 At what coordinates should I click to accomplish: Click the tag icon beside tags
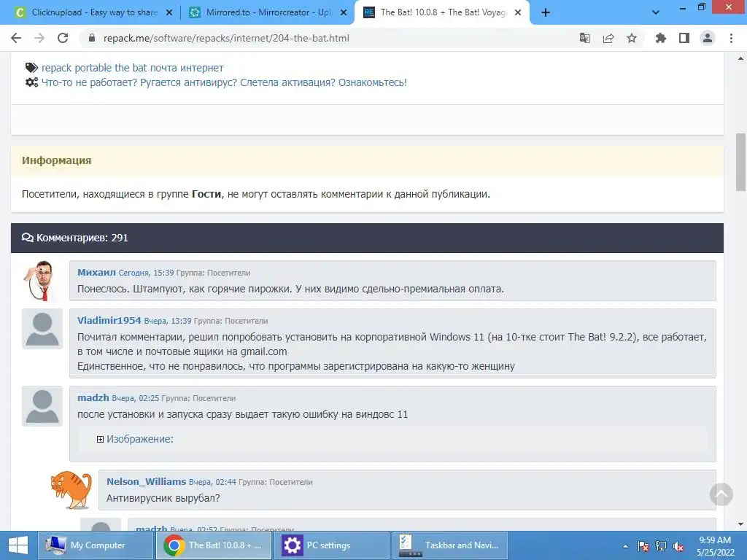point(31,68)
